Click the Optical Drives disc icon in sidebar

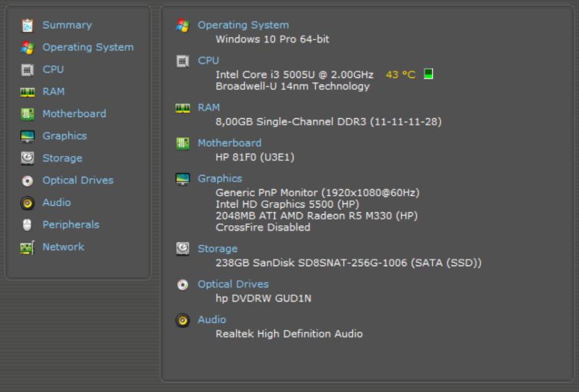tap(27, 181)
